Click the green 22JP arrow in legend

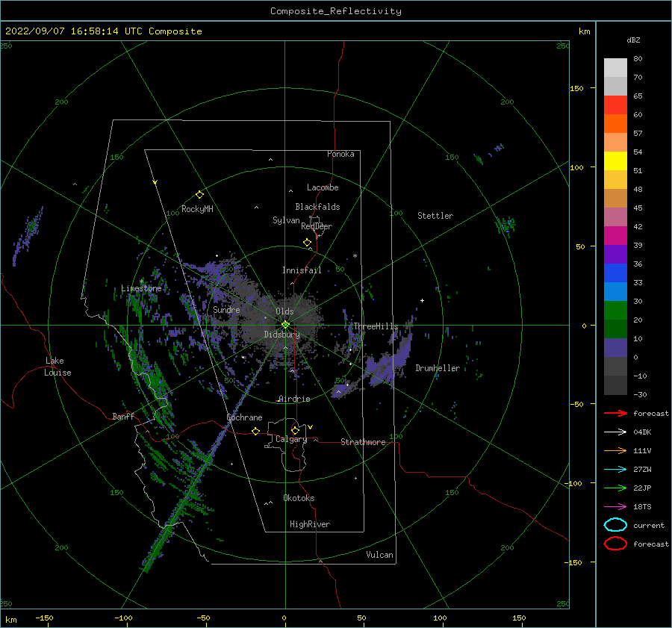coord(615,488)
